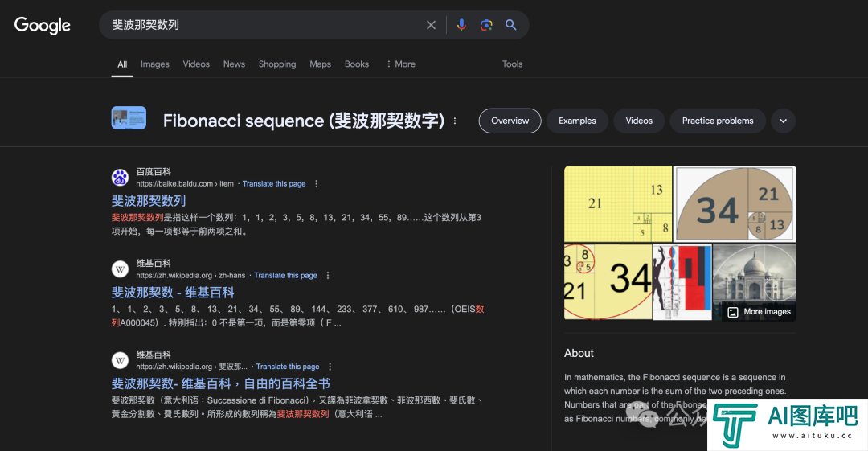Screen dimensions: 868x451
Task: Switch to the Images tab
Action: click(x=155, y=64)
